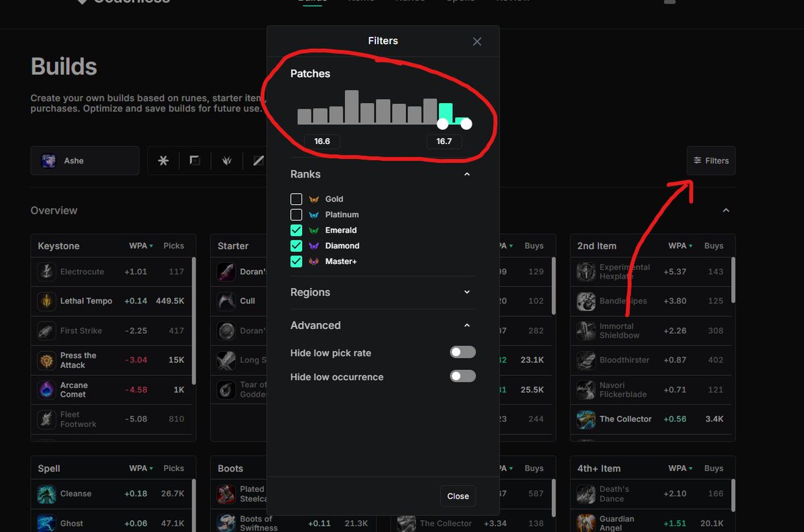Viewport: 804px width, 532px height.
Task: Click the Plated Steelcaps boots icon
Action: (x=226, y=494)
